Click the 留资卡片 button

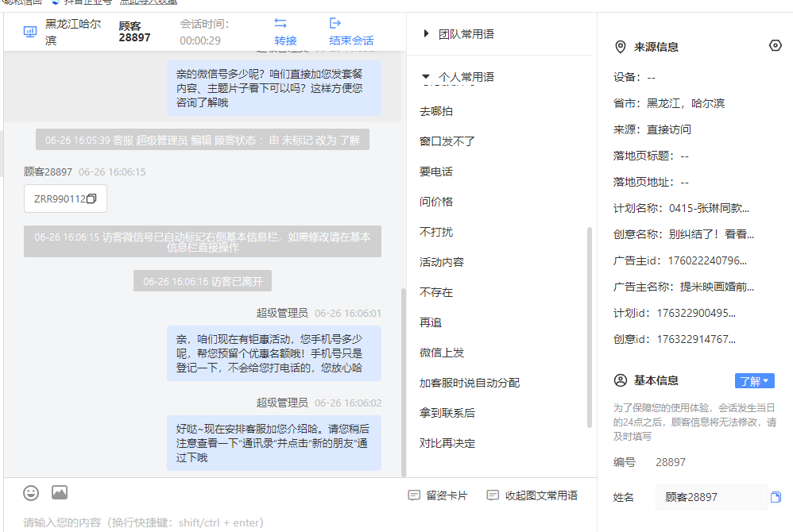438,495
